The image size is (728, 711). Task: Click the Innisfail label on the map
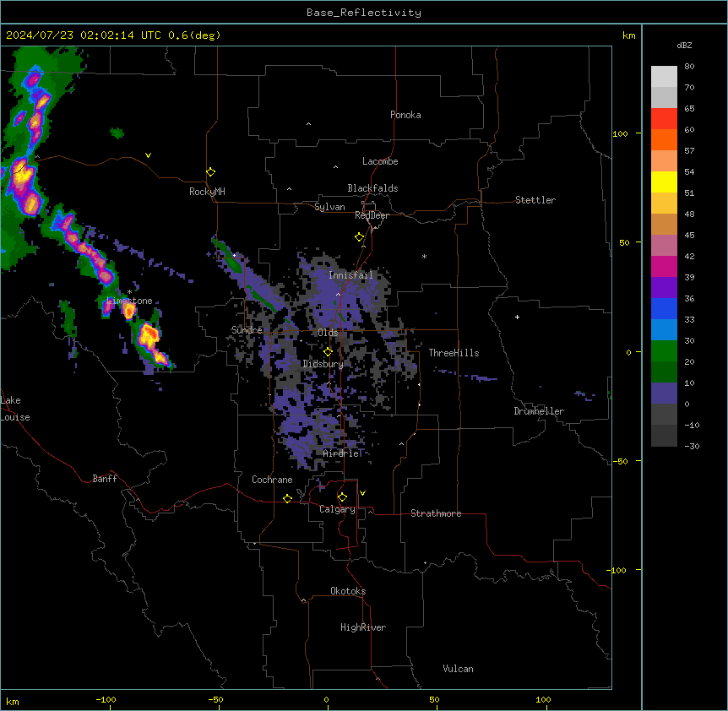click(350, 275)
